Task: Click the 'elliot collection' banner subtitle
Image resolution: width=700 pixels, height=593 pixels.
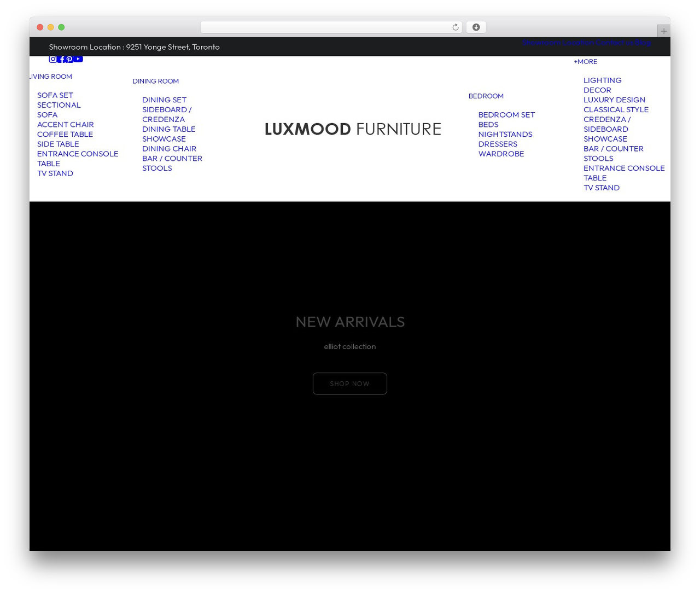Action: 350,346
